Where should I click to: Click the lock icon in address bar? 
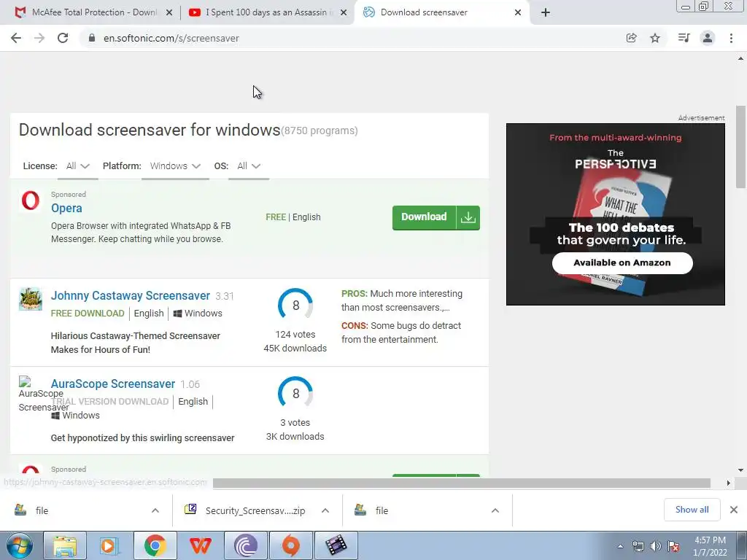(92, 38)
